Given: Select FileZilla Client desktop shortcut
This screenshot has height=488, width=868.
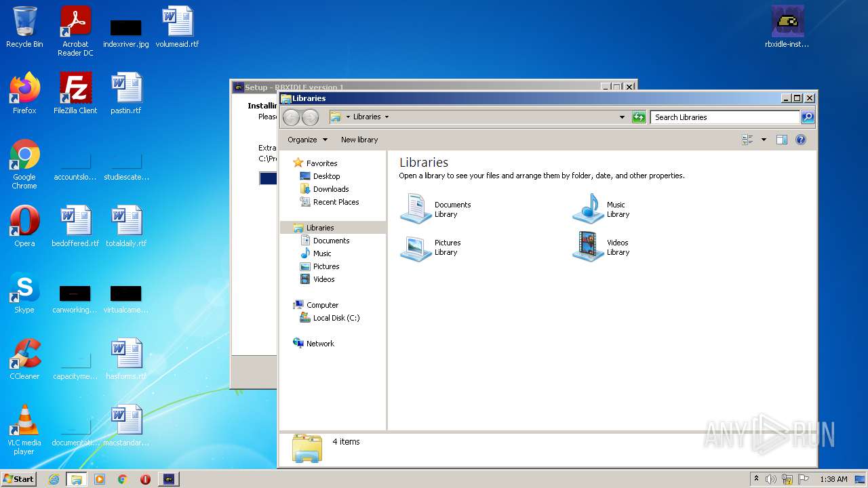Looking at the screenshot, I should coord(75,94).
